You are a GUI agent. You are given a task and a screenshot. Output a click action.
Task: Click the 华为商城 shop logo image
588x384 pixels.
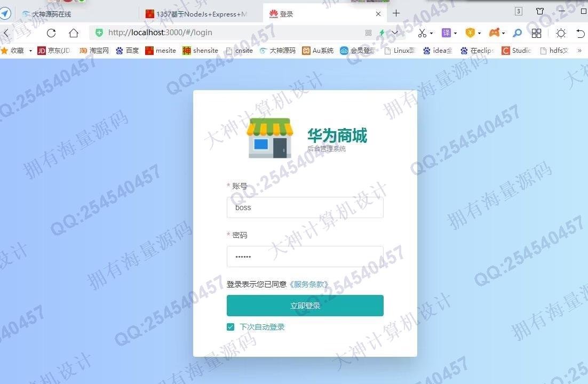[269, 138]
